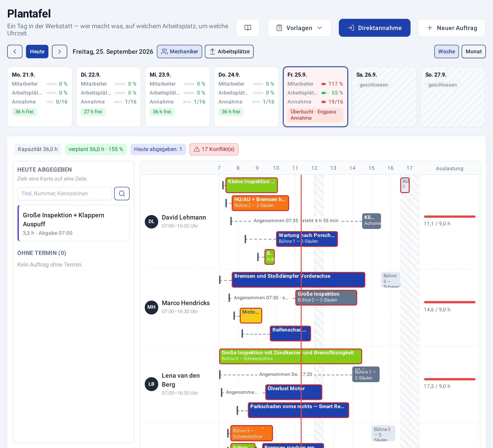Image resolution: width=493 pixels, height=448 pixels.
Task: Click Lena van den Berg's LB avatar
Action: pyautogui.click(x=151, y=384)
